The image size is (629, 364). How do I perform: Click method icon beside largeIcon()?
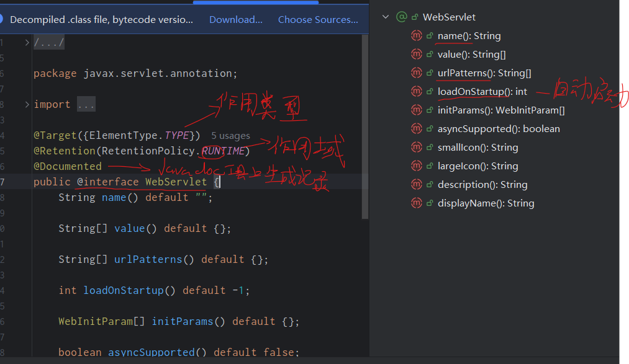[417, 166]
